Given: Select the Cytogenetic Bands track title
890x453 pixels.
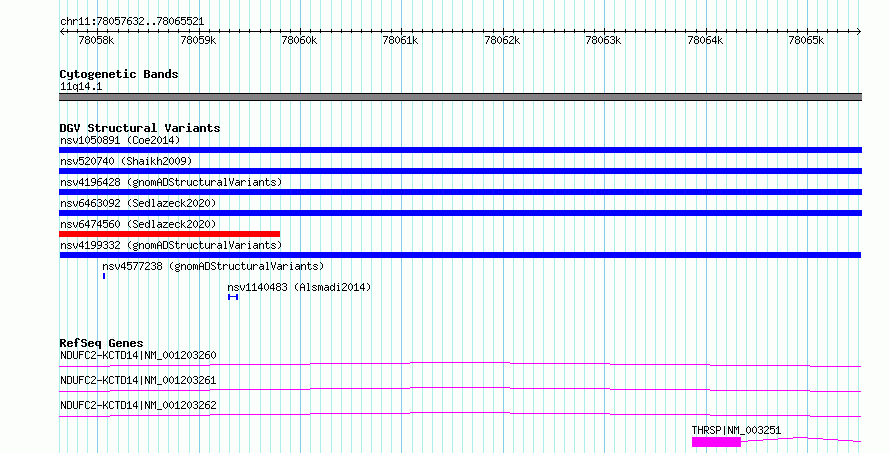Looking at the screenshot, I should point(119,74).
